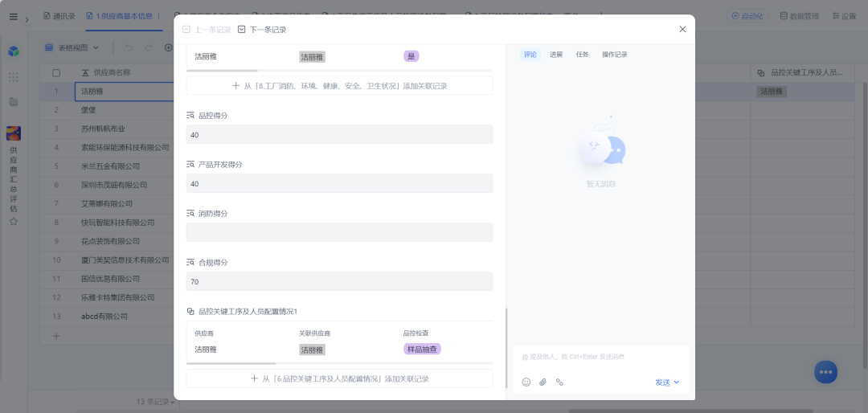Add new row with plus button

(56, 336)
